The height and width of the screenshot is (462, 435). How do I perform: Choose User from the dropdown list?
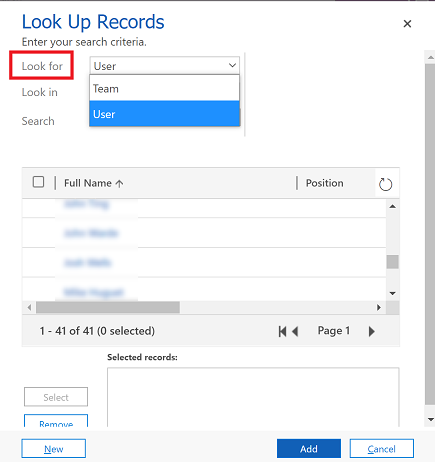pos(164,114)
